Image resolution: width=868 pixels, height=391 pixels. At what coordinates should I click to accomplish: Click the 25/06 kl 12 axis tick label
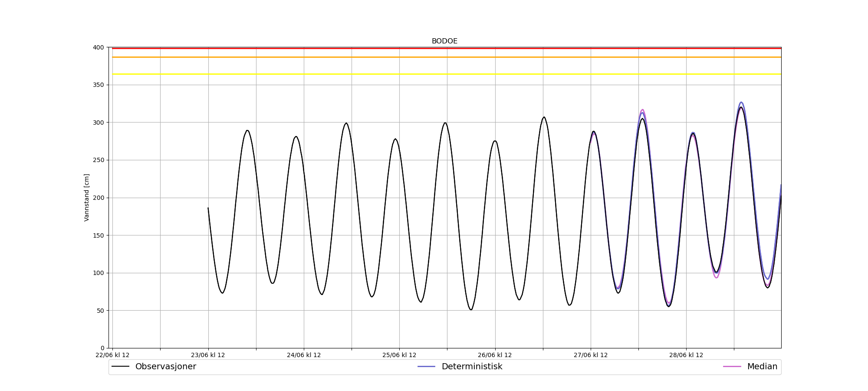point(399,355)
